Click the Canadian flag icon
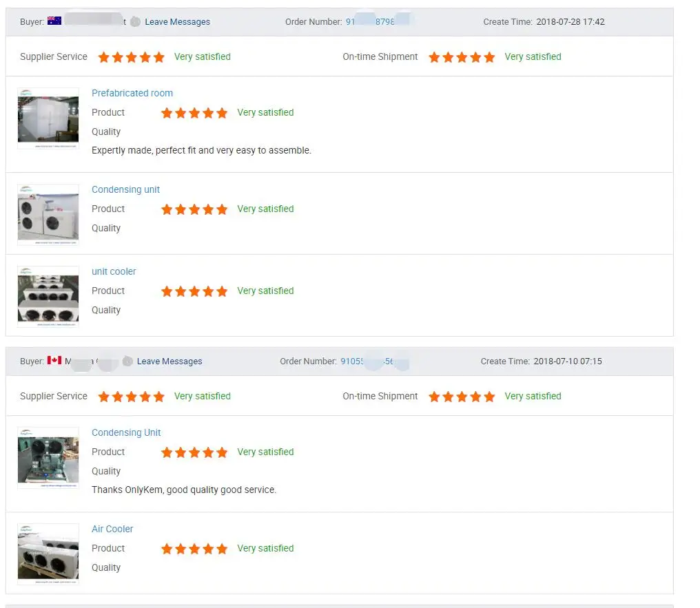The height and width of the screenshot is (608, 700). tap(54, 360)
